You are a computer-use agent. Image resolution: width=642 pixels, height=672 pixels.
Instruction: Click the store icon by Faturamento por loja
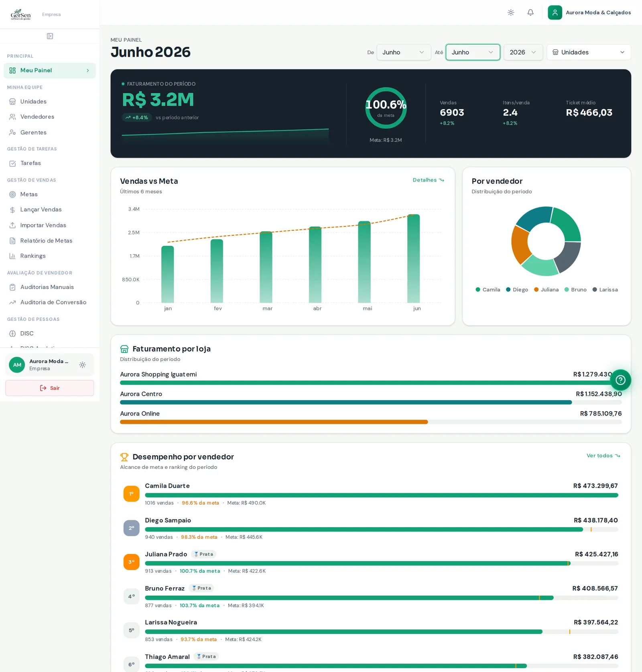coord(124,349)
